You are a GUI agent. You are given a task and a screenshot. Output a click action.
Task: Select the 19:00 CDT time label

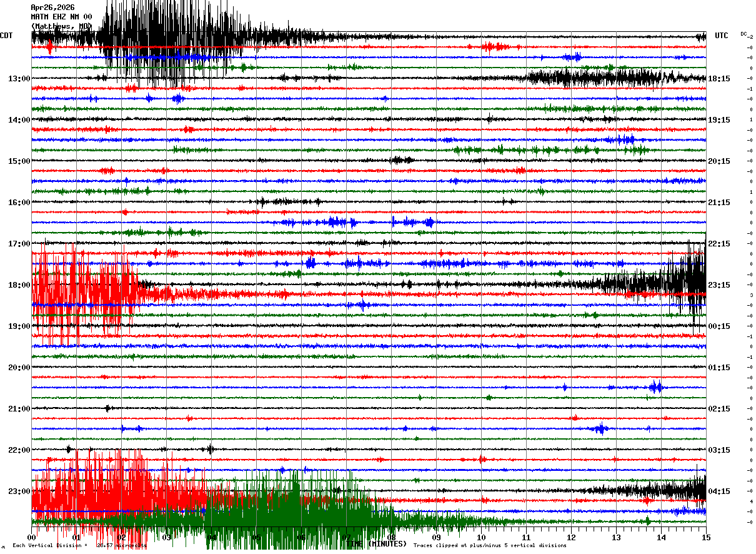tap(19, 326)
